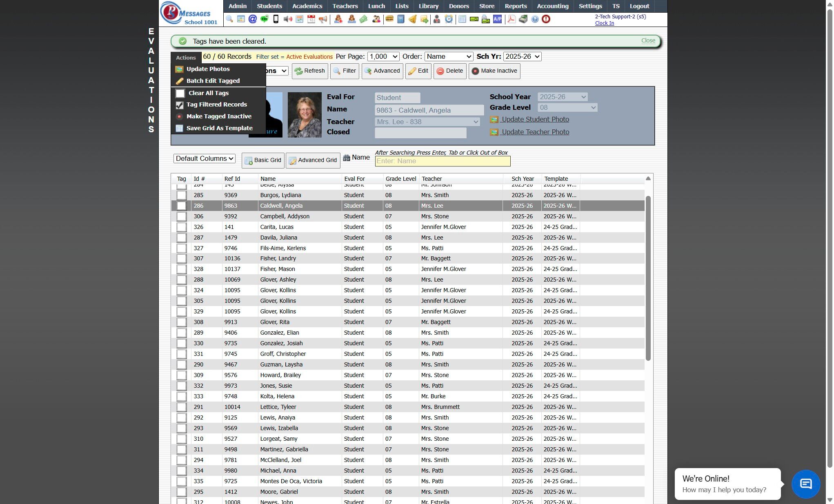Click in the Enter Name search field
The width and height of the screenshot is (834, 504).
(443, 161)
